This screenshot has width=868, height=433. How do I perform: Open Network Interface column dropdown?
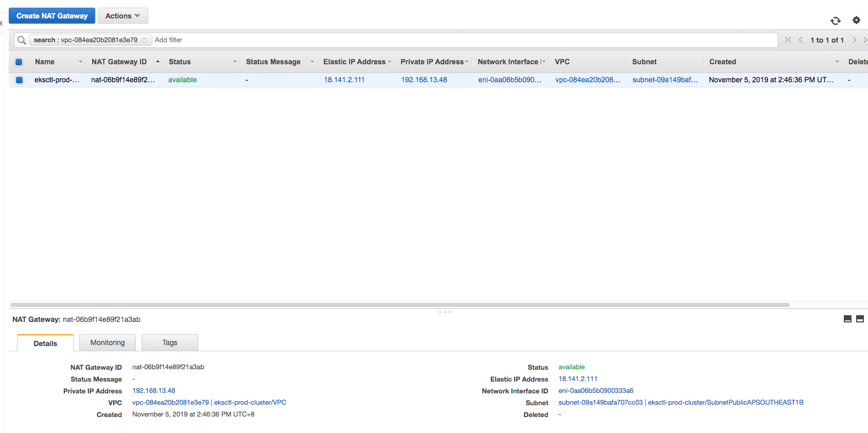coord(544,62)
